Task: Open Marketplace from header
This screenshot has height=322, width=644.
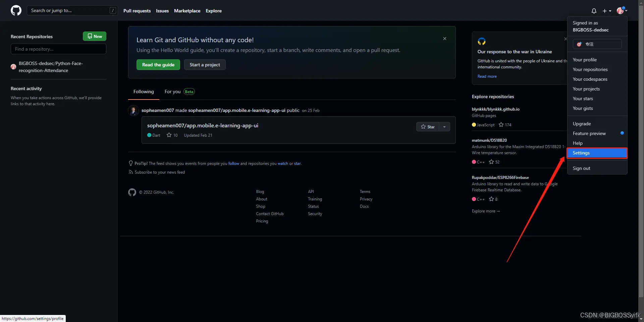Action: pos(187,11)
